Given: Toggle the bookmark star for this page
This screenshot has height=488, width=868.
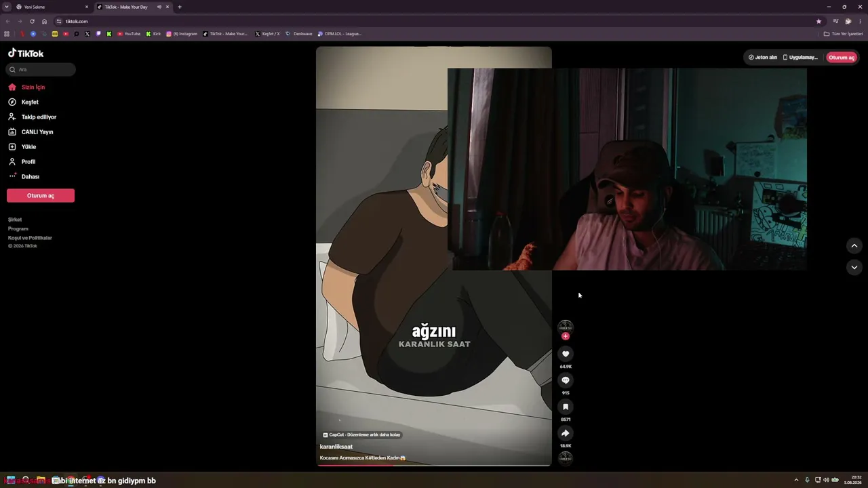Looking at the screenshot, I should [818, 22].
